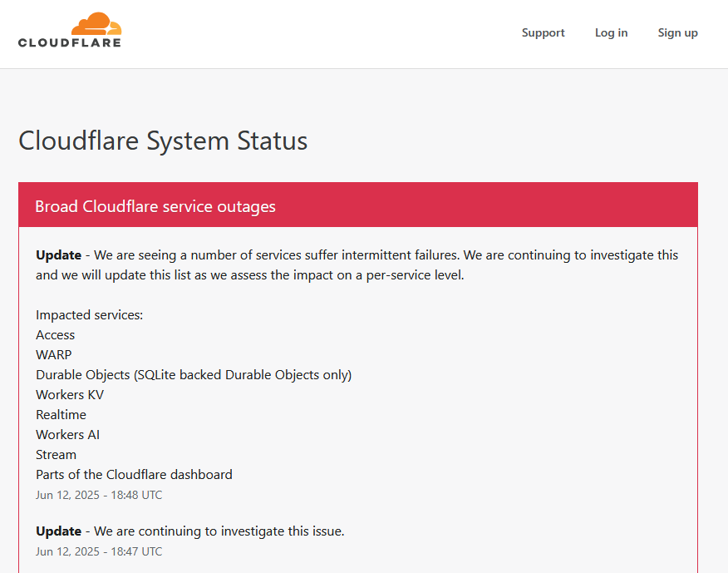The width and height of the screenshot is (728, 573).
Task: Click the intermittent failures update paragraph
Action: point(357,265)
